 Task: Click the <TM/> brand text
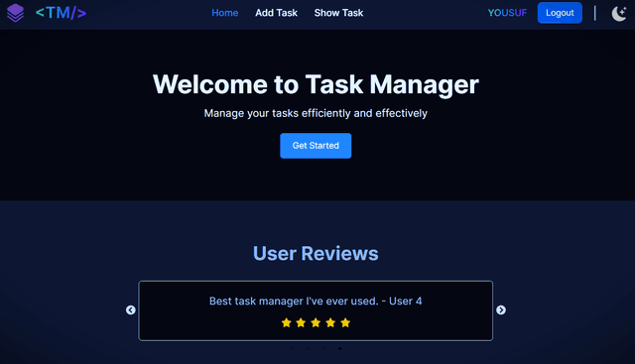(x=61, y=13)
